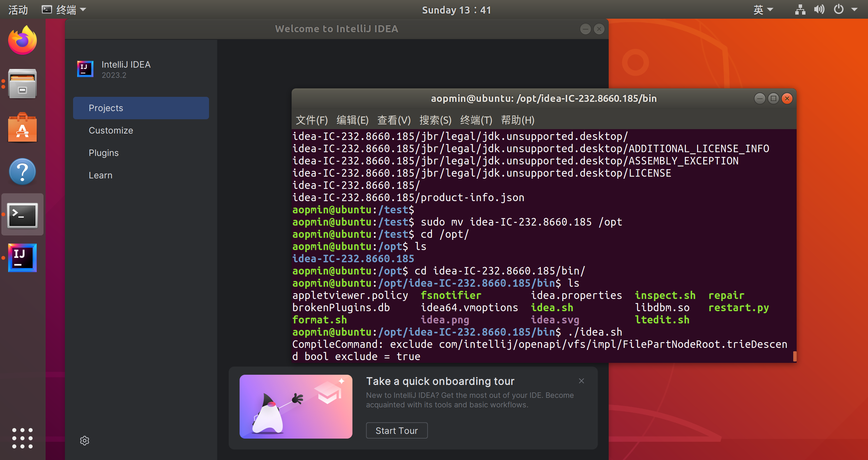Image resolution: width=868 pixels, height=460 pixels.
Task: Open the 终端 application menu in top bar
Action: (64, 10)
